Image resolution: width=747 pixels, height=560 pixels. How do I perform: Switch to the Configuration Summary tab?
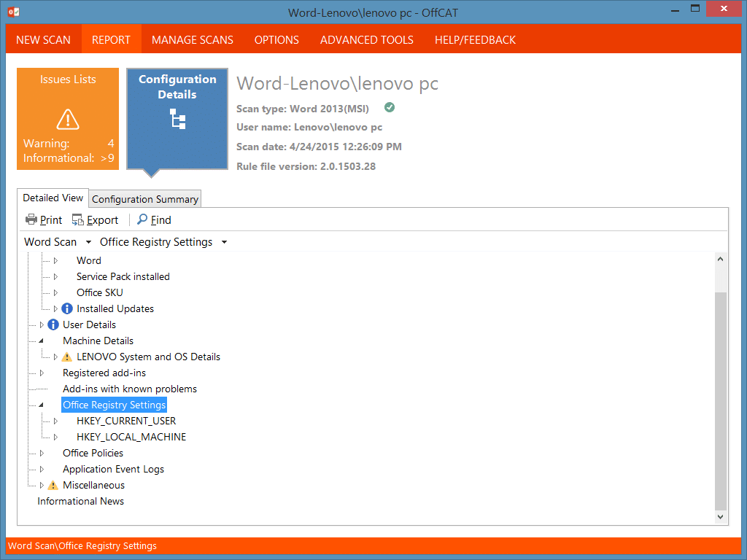pos(144,198)
